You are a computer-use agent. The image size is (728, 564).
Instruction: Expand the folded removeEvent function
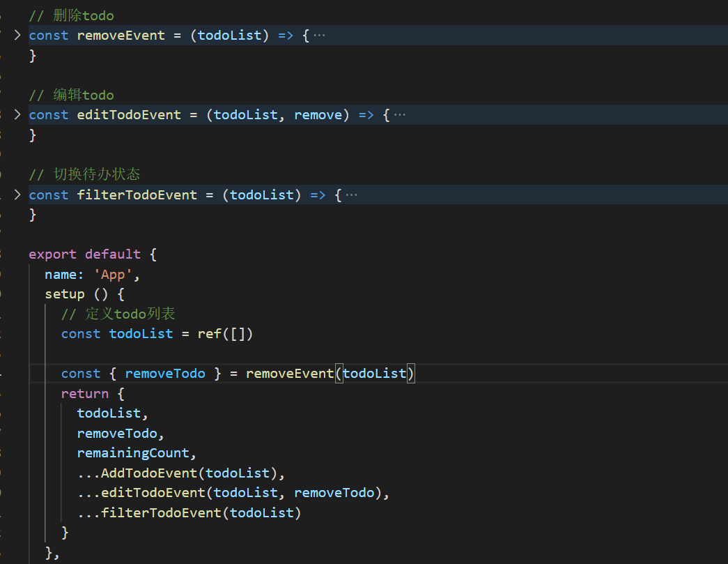pos(17,36)
